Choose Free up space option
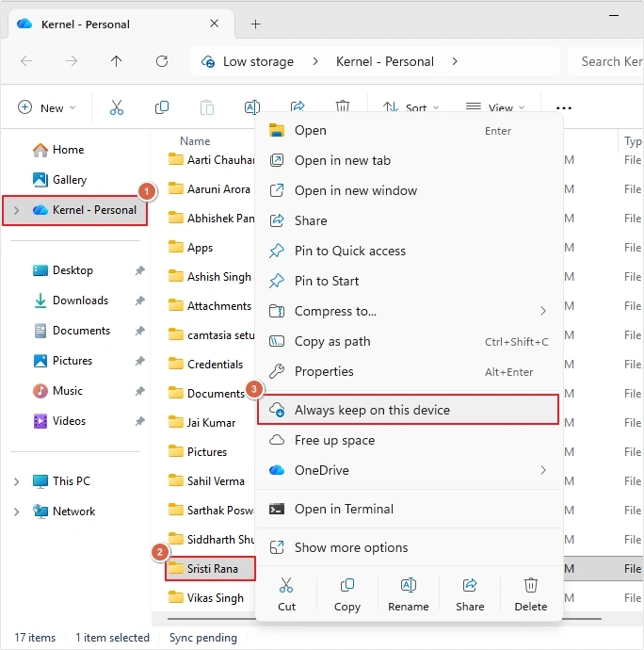Image resolution: width=644 pixels, height=650 pixels. tap(409, 440)
